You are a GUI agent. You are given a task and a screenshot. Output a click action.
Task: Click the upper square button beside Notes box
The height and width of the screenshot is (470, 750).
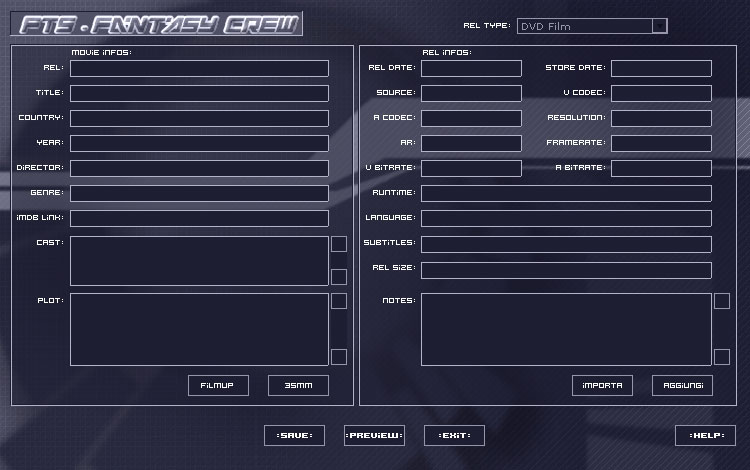point(722,301)
